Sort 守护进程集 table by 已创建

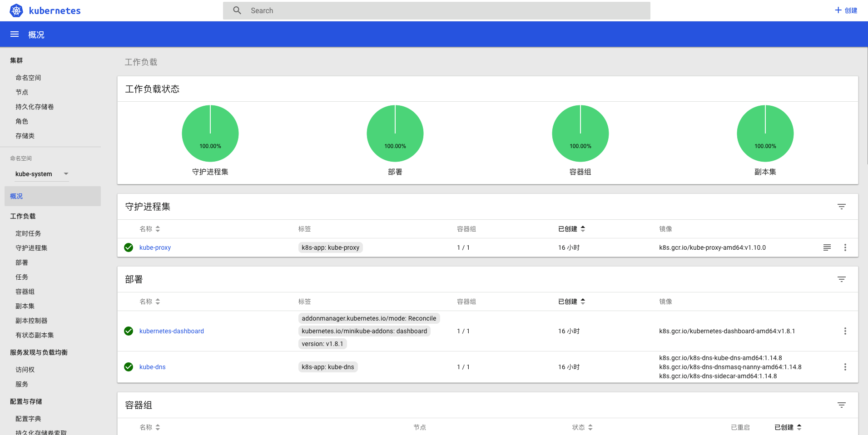572,229
